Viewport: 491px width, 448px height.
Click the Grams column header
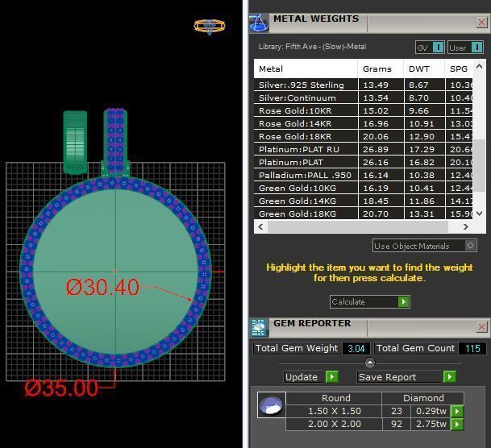click(381, 68)
